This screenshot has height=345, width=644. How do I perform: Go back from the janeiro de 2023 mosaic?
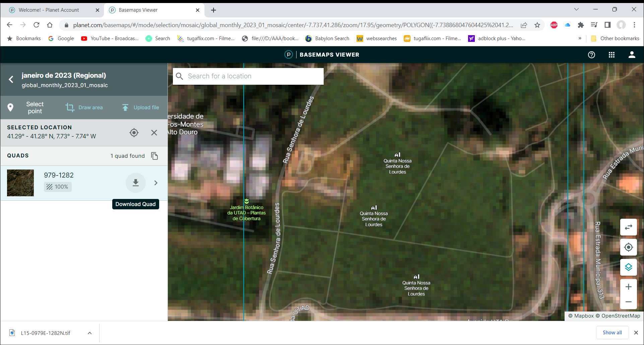[x=11, y=79]
